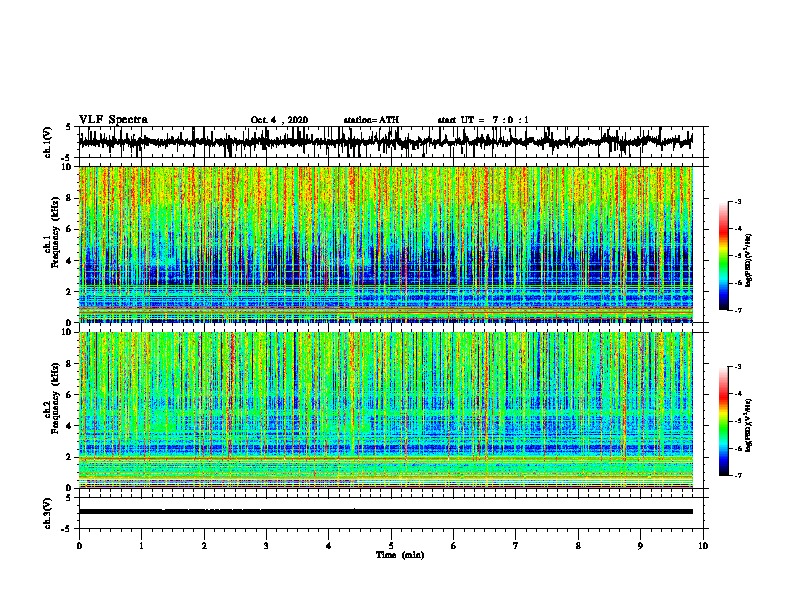Click the "8" tick on ch.2 frequency axis

(71, 364)
